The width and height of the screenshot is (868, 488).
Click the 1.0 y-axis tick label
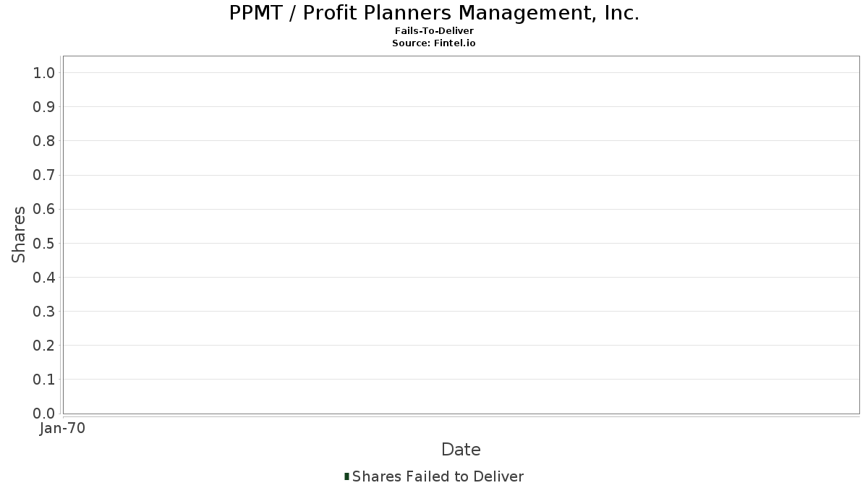point(44,72)
